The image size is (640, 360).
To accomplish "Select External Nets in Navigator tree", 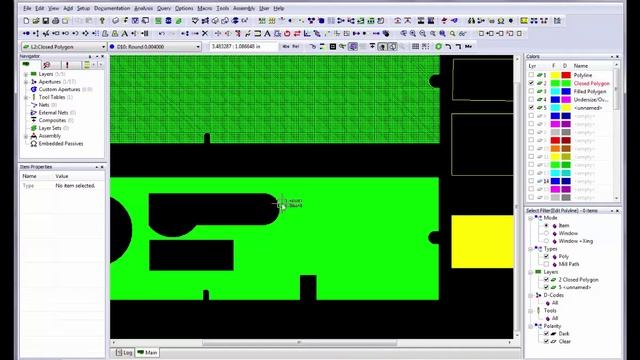I will coord(53,113).
